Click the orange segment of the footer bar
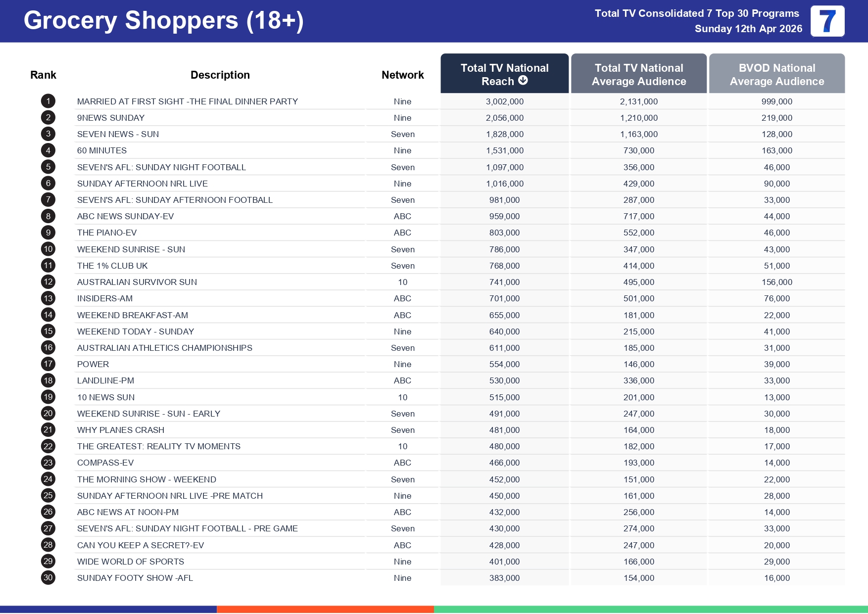This screenshot has width=868, height=614. 325,610
